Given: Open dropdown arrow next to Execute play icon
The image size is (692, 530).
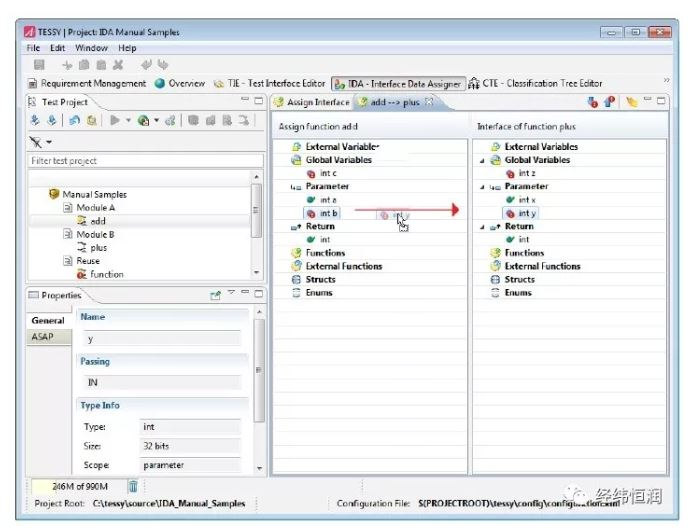Looking at the screenshot, I should pos(128,120).
